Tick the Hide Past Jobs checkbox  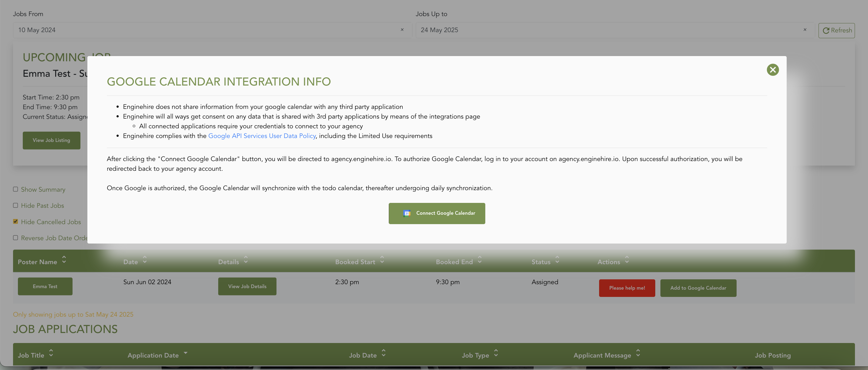pos(15,205)
